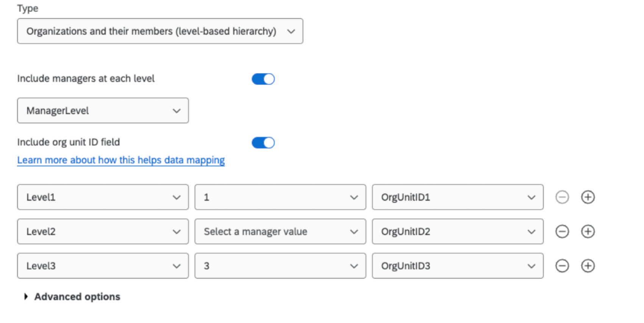Remove the Level2 row with minus icon
This screenshot has width=644, height=323.
(562, 231)
